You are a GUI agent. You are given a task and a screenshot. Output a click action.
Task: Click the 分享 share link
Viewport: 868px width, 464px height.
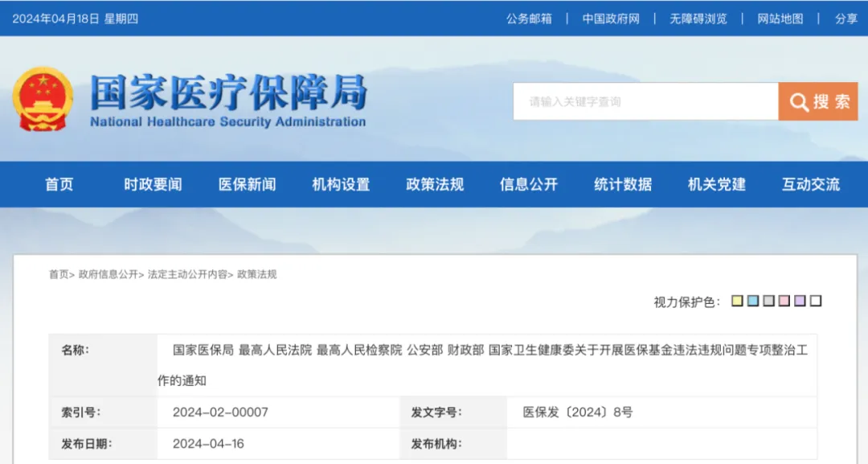click(x=846, y=18)
